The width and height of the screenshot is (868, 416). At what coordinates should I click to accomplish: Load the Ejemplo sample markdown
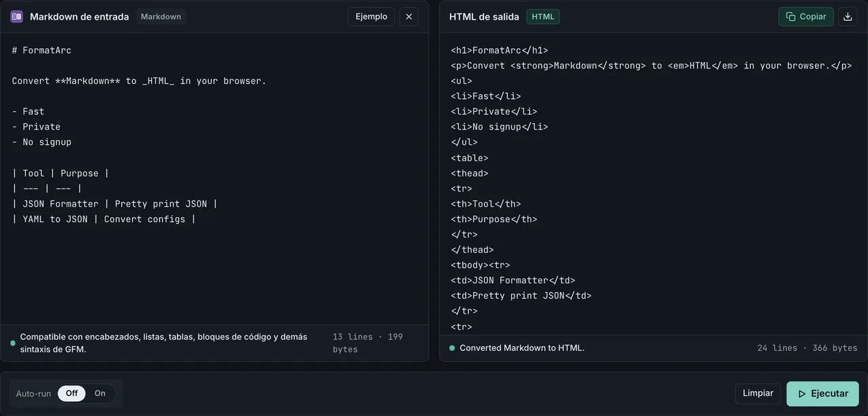tap(372, 17)
